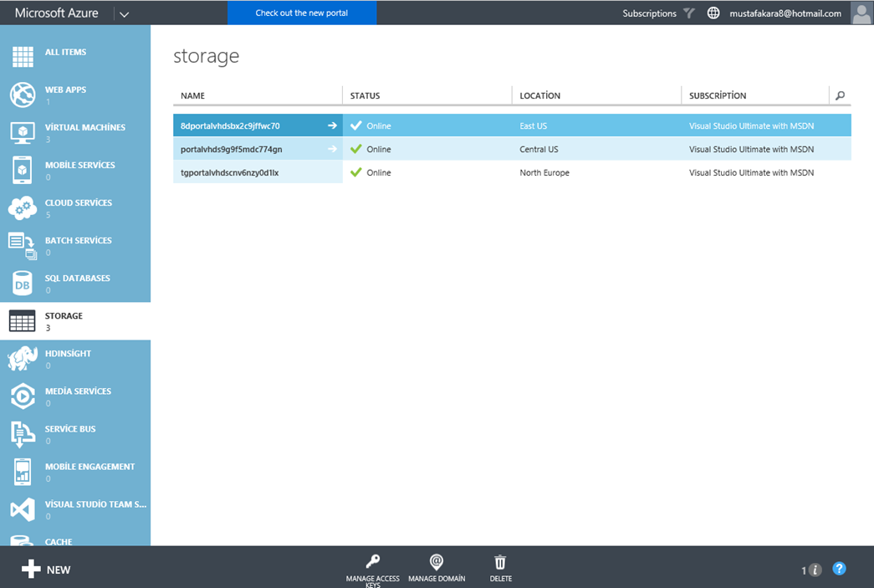Click the Subscriptions filter funnel icon
Screen dimensions: 874x588
(689, 13)
